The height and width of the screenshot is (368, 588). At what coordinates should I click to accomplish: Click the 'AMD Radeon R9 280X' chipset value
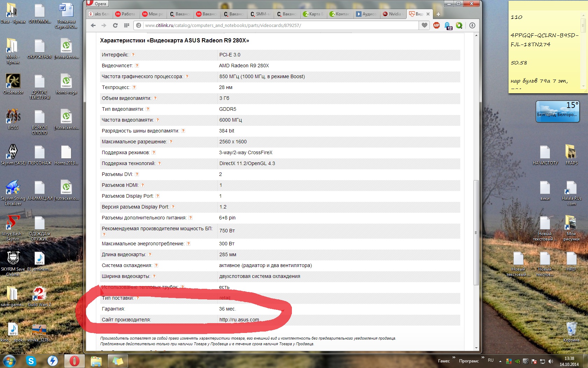point(244,66)
